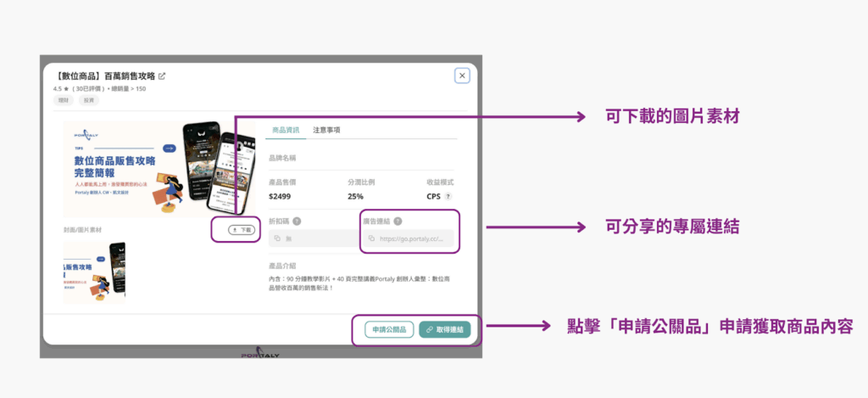Copy the go.portaly.cc ad link
This screenshot has height=398, width=868.
[x=371, y=239]
